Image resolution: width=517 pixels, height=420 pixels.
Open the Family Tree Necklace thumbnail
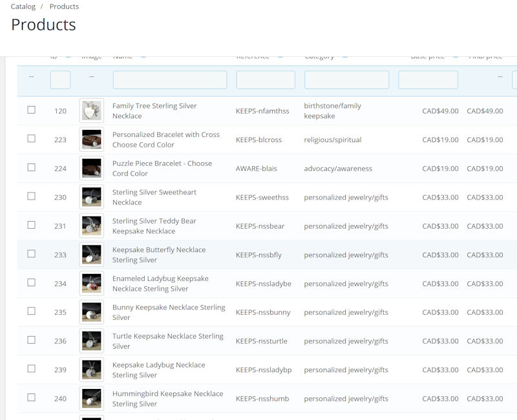92,110
